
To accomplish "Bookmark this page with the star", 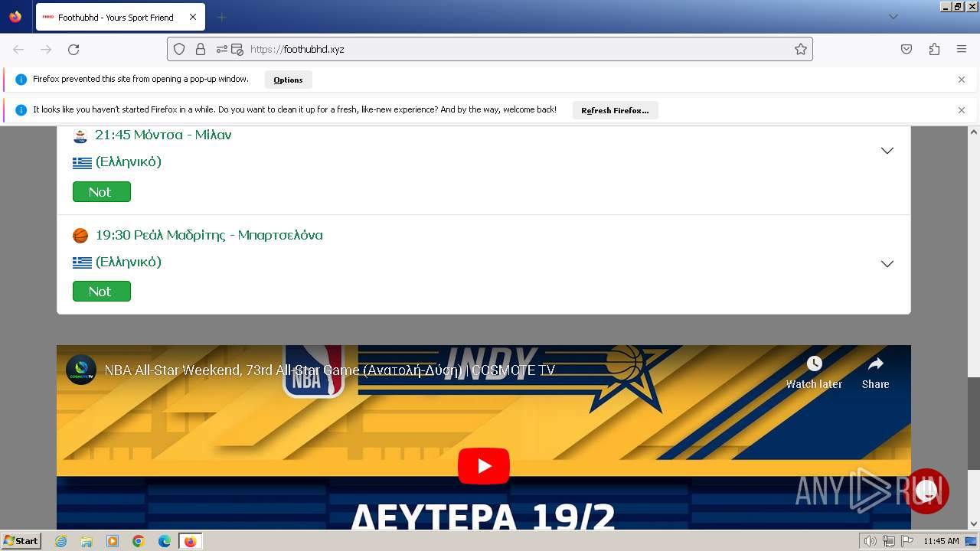I will click(801, 49).
